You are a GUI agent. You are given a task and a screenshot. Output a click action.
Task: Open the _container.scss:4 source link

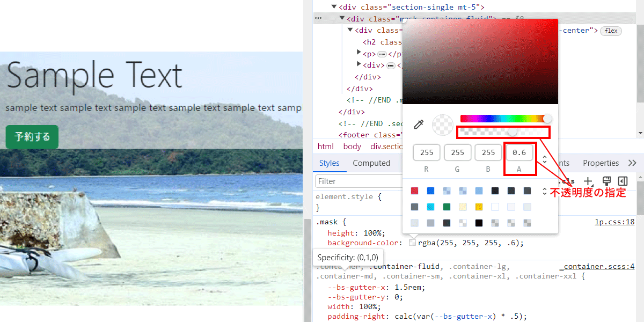597,266
